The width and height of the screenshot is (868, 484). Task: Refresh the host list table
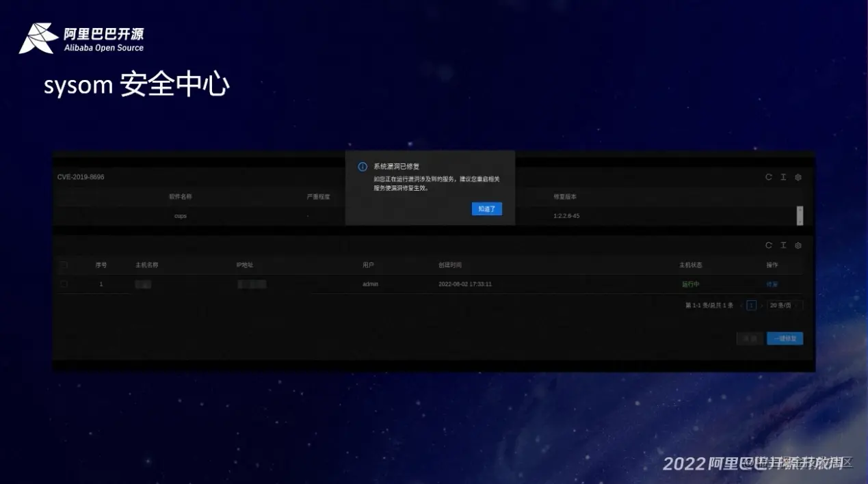[x=769, y=245]
